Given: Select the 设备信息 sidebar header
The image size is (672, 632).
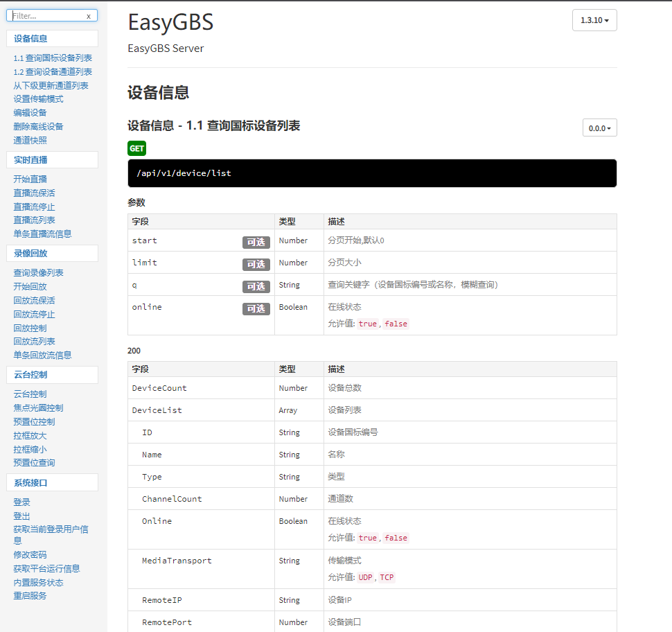Looking at the screenshot, I should click(52, 39).
